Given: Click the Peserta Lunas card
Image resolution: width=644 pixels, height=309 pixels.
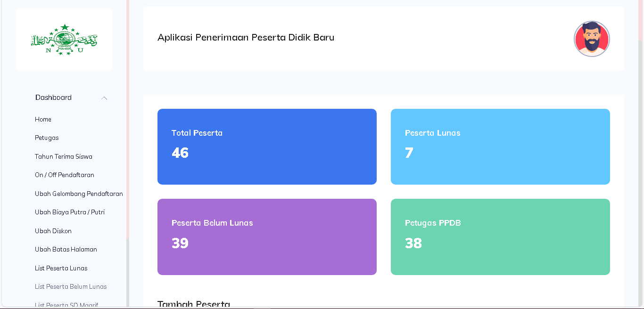Looking at the screenshot, I should tap(500, 146).
